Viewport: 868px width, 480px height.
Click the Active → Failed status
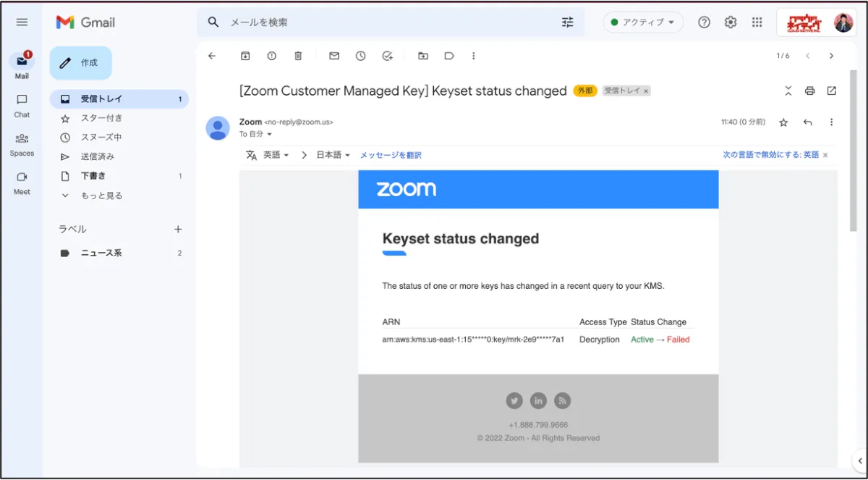point(660,340)
